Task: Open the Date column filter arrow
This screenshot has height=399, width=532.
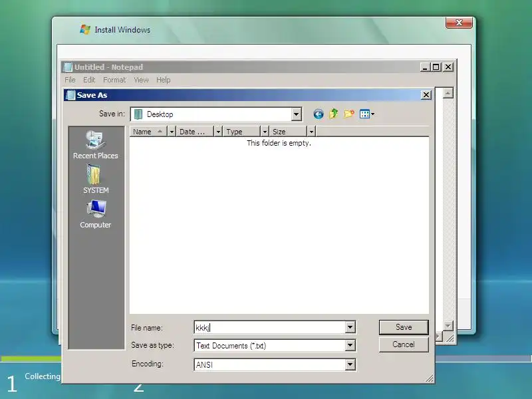Action: click(218, 131)
